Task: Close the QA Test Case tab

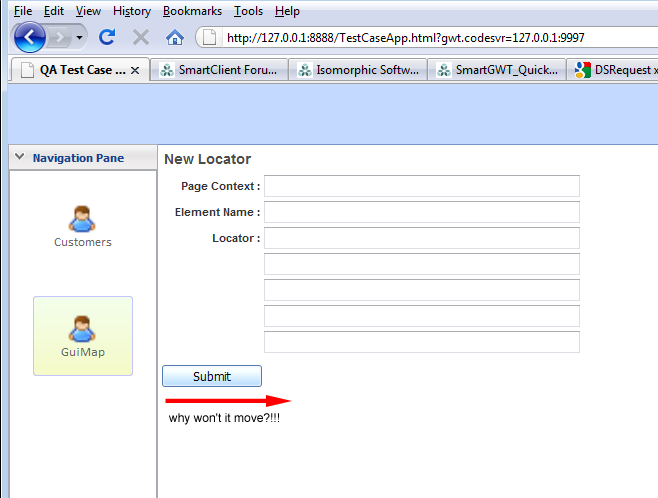Action: (136, 70)
